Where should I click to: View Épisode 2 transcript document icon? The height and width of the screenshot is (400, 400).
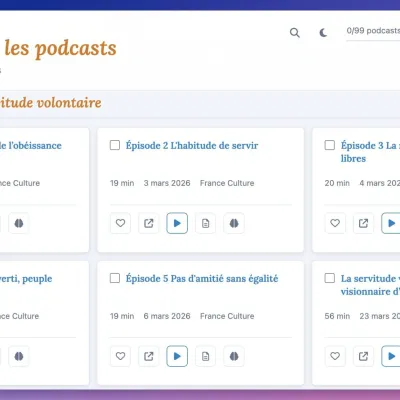pyautogui.click(x=206, y=223)
